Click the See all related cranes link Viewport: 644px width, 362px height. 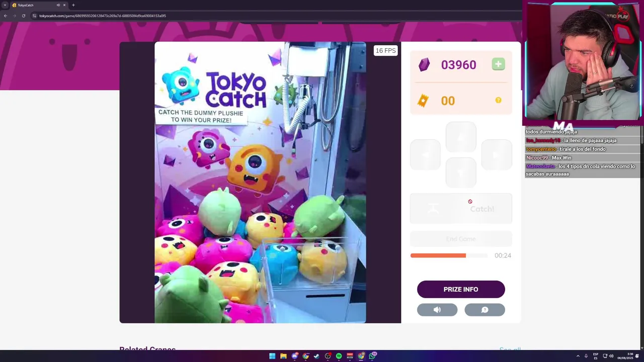(x=510, y=348)
